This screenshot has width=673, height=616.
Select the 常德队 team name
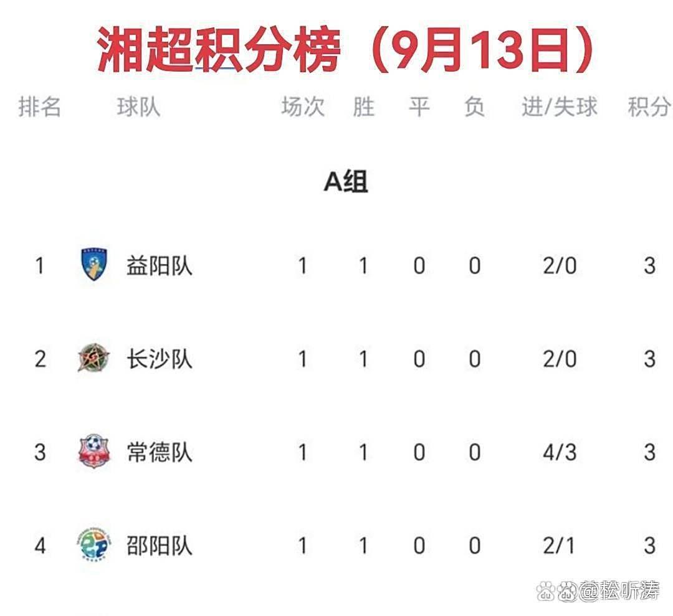pyautogui.click(x=160, y=452)
